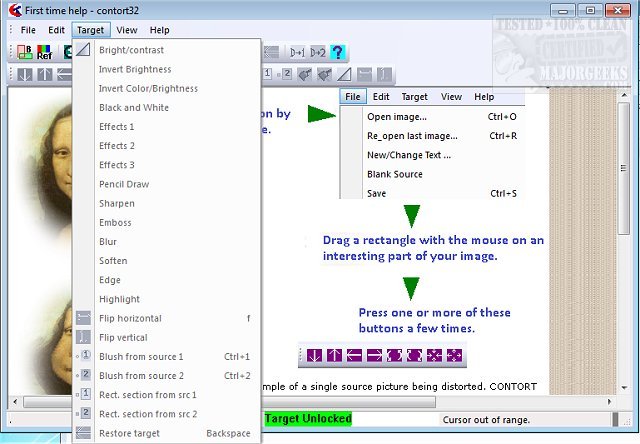Select Invert Brightness menu entry

[167, 69]
